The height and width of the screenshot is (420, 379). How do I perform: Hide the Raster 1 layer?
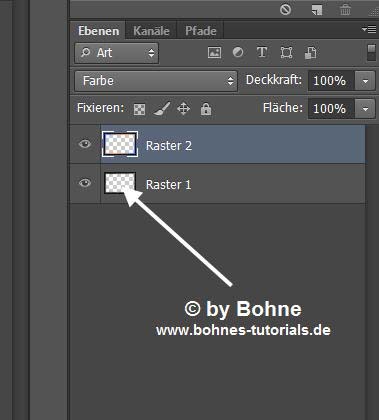point(85,183)
